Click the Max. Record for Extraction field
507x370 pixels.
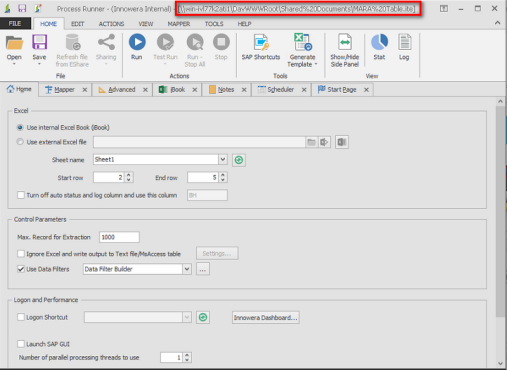pos(119,237)
